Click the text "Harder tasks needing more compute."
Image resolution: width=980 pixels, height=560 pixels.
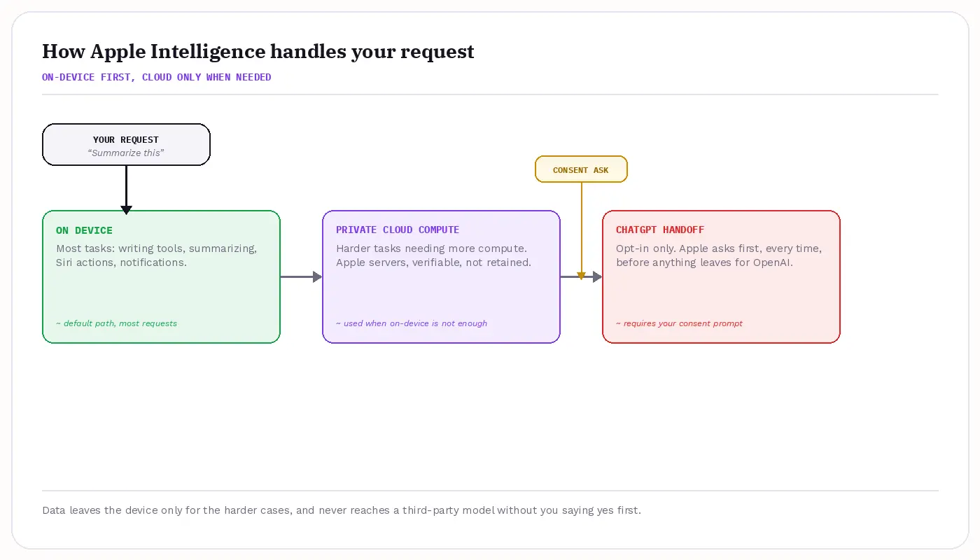[431, 248]
